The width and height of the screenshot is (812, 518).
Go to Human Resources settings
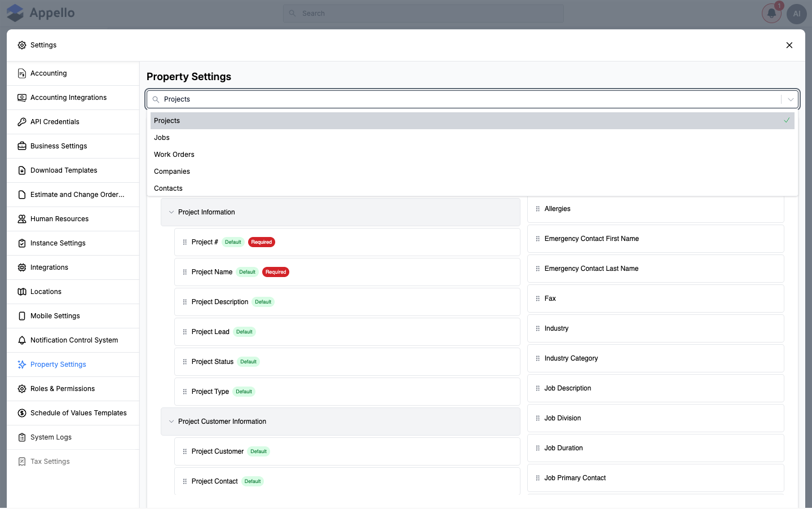pos(73,219)
